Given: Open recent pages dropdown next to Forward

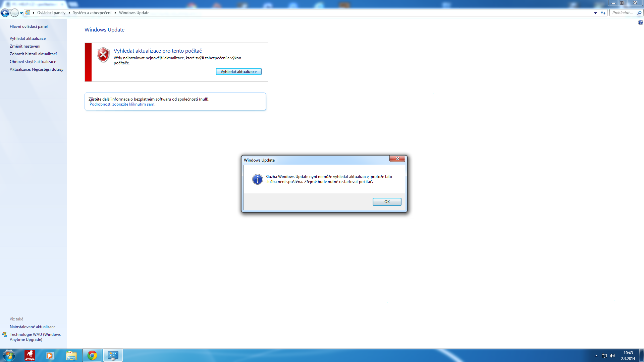Looking at the screenshot, I should pyautogui.click(x=21, y=13).
